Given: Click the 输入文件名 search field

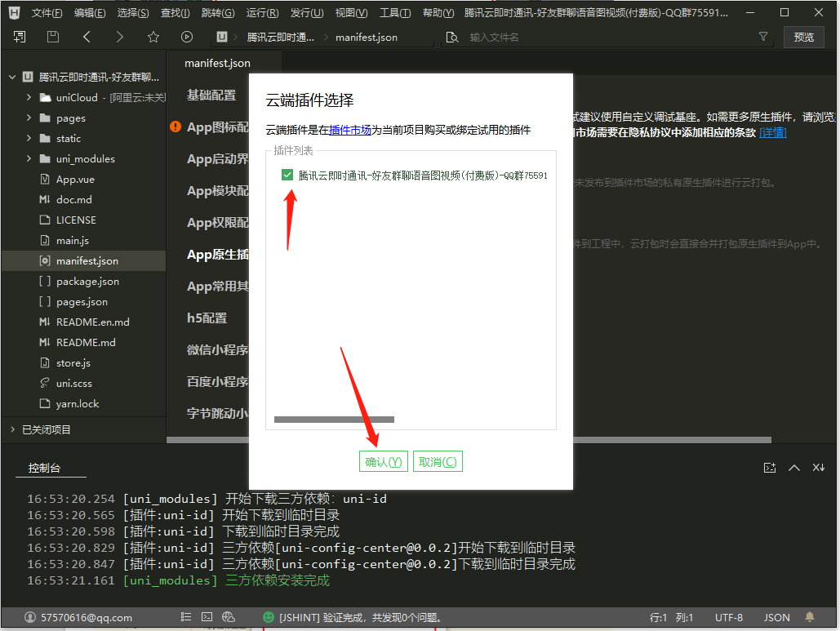Looking at the screenshot, I should [x=608, y=37].
